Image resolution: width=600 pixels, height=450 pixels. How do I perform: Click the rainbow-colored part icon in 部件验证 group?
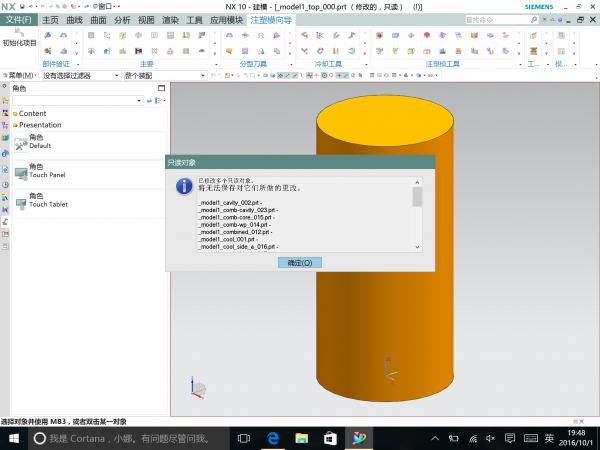[48, 51]
